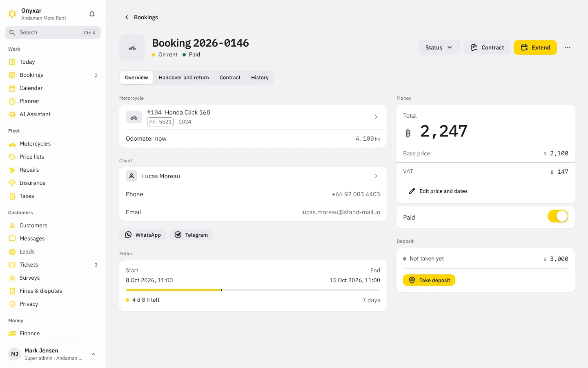This screenshot has width=588, height=368.
Task: Switch to the Overview tab
Action: pyautogui.click(x=136, y=78)
